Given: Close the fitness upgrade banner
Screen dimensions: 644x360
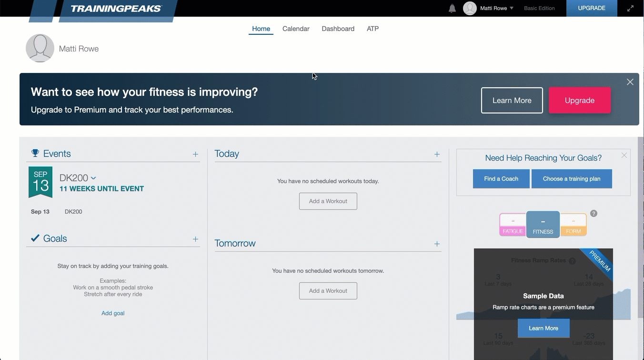Looking at the screenshot, I should click(x=630, y=82).
